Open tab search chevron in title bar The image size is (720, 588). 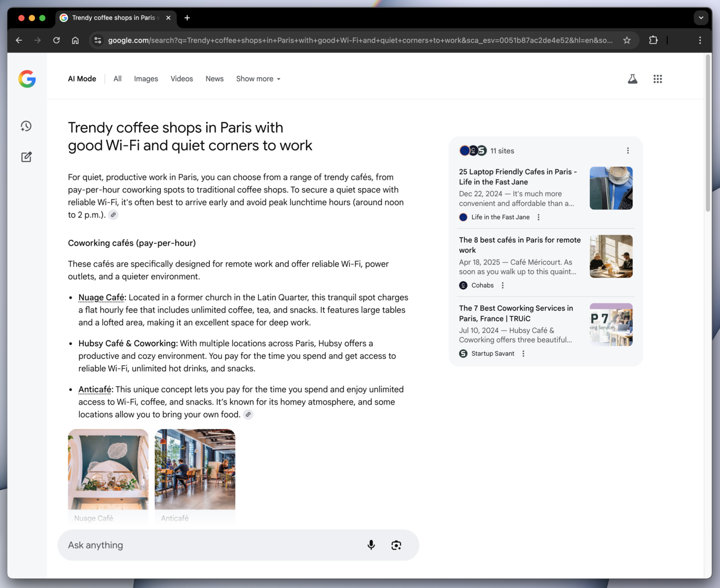pos(701,18)
